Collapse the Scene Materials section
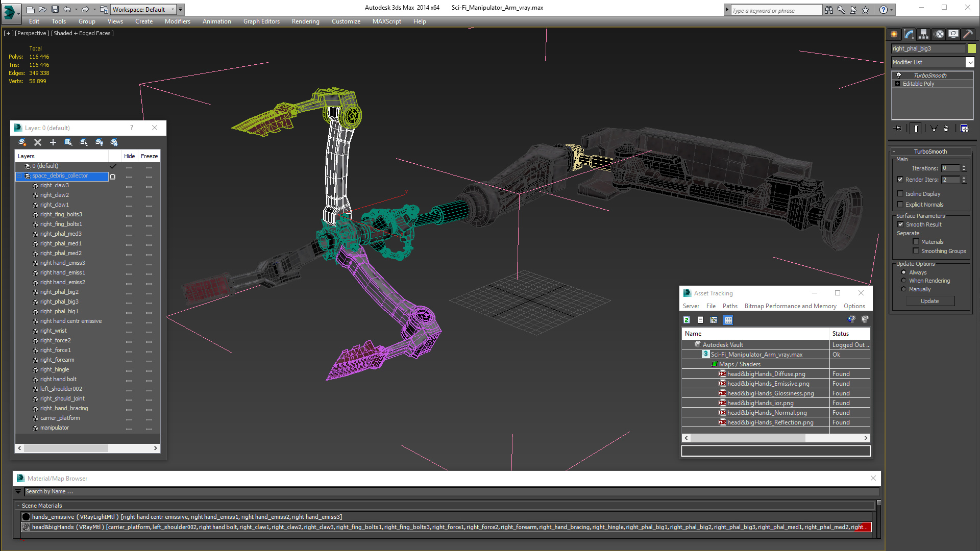Image resolution: width=980 pixels, height=551 pixels. [19, 506]
